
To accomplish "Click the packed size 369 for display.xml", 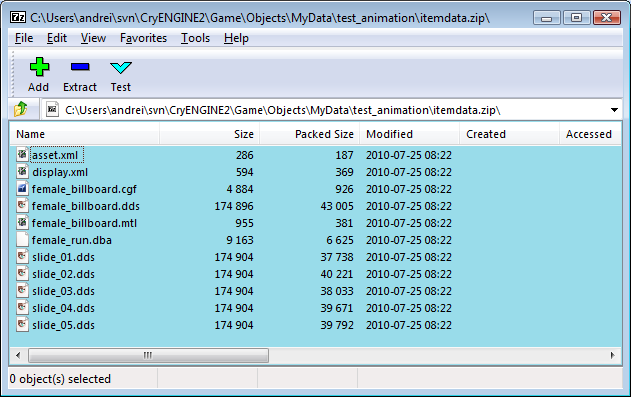I will point(344,172).
